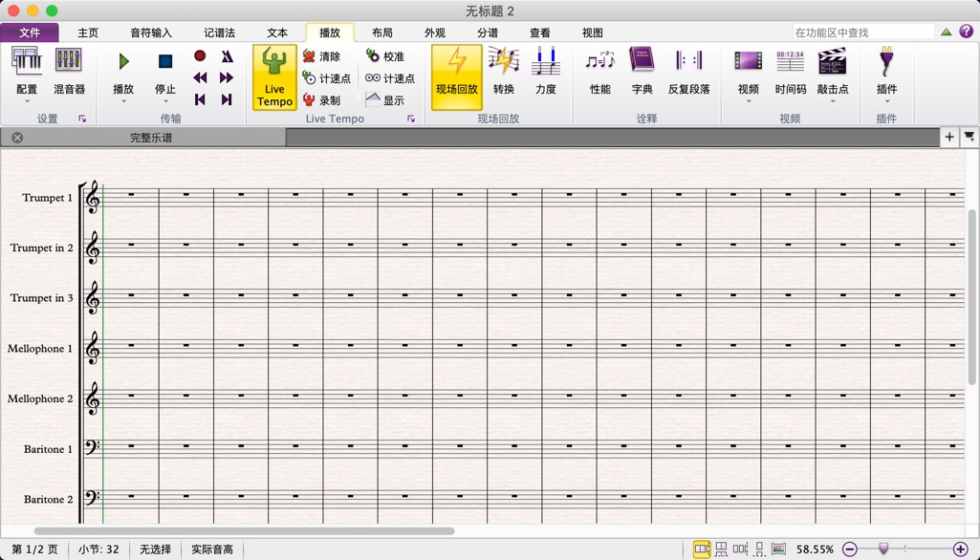Switch to the 布局 ribbon tab
Image resolution: width=980 pixels, height=560 pixels.
coord(381,32)
